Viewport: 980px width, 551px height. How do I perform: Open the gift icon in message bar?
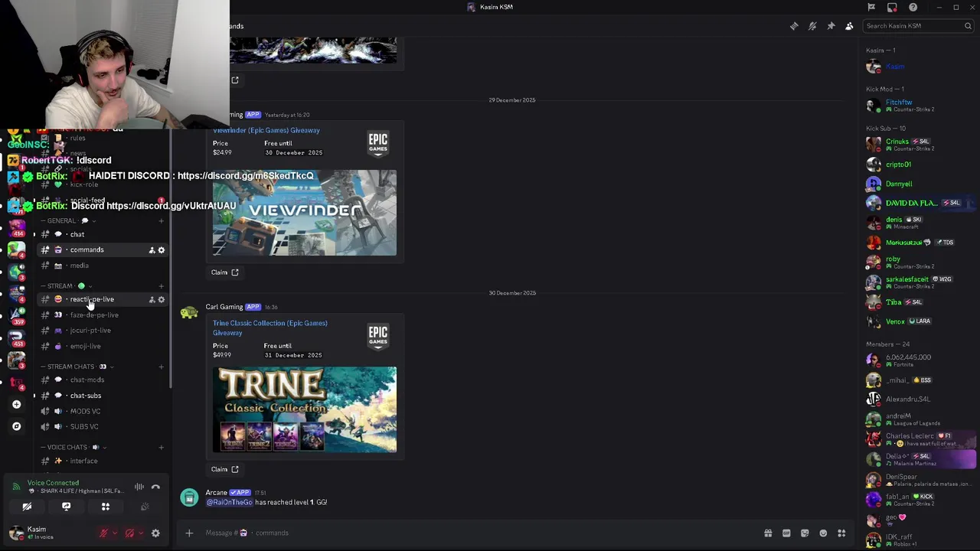pos(768,533)
